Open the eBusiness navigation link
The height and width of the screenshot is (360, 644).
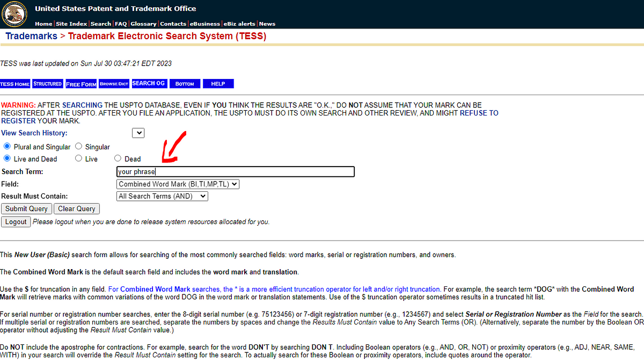204,24
